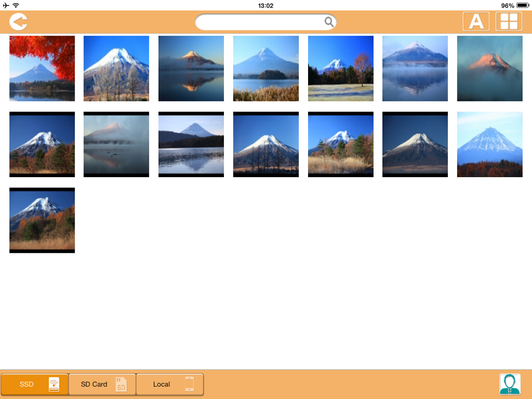The width and height of the screenshot is (532, 399).
Task: Open the third-row autumn hillside mountain photo
Action: click(x=42, y=220)
